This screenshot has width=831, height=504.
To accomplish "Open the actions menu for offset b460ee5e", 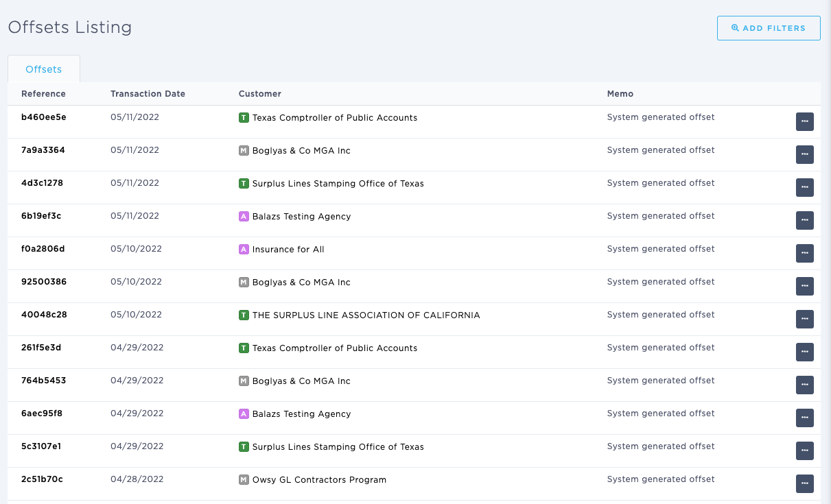I will pos(804,121).
